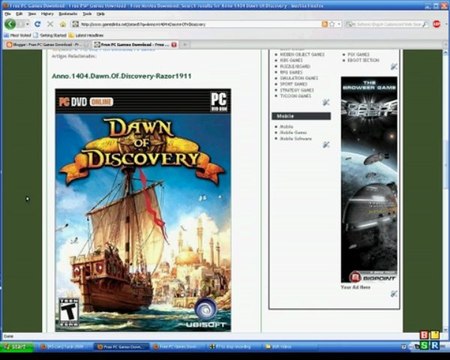Viewport: 450px width, 360px height.
Task: Go back with the green Back arrow
Action: [x=10, y=24]
